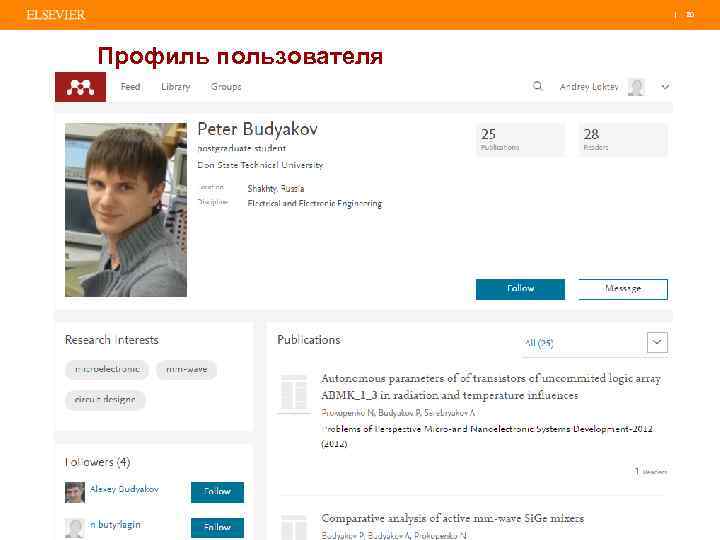
Task: Go to the Feed tab
Action: [x=130, y=87]
